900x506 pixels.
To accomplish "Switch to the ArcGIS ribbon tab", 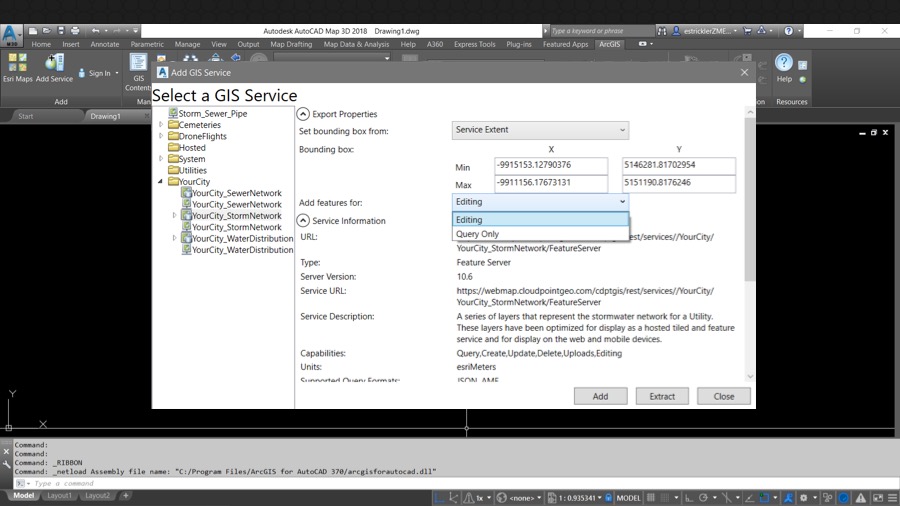I will [609, 44].
